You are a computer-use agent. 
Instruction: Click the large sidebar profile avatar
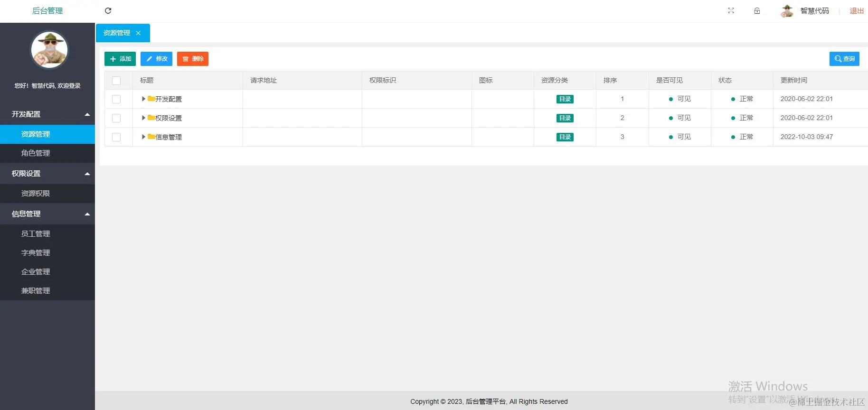tap(49, 50)
